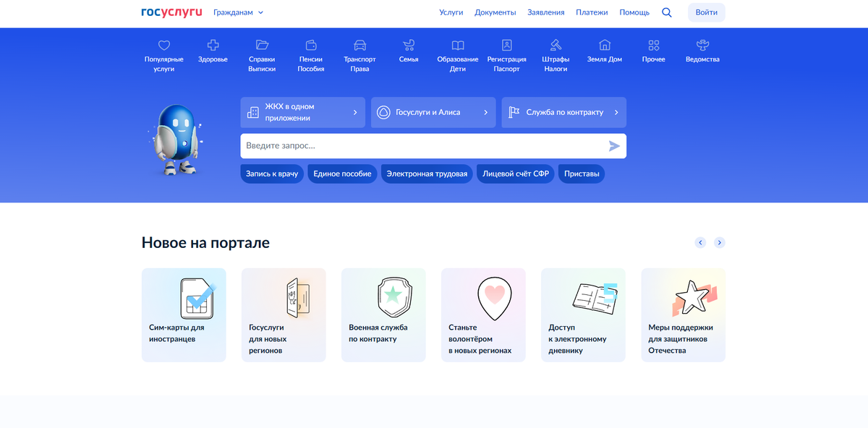868x428 pixels.
Task: Select the Запись к врачу chip
Action: click(272, 174)
